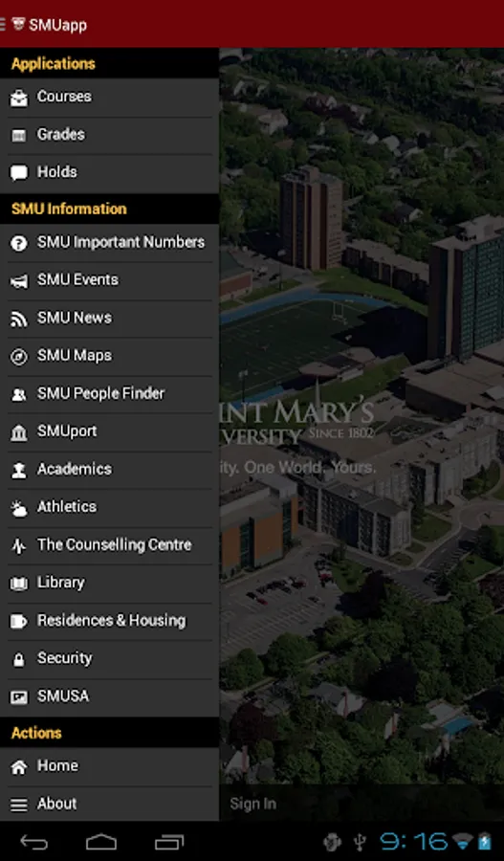Viewport: 504px width, 861px height.
Task: Tap the weather icon beside Athletics
Action: coord(19,509)
